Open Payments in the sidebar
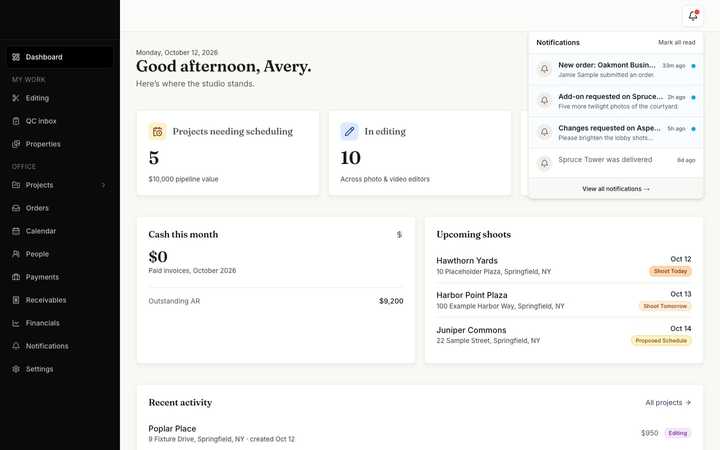Screen dimensions: 720x450 [x=60, y=277]
